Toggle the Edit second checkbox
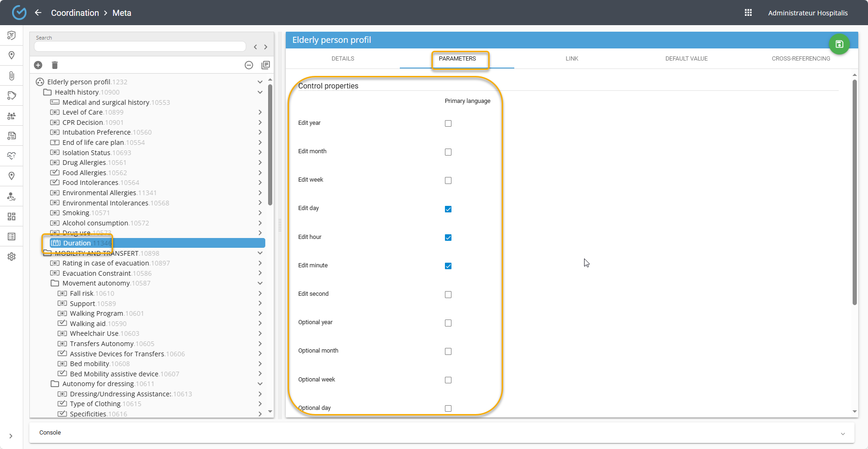868x449 pixels. (x=448, y=294)
